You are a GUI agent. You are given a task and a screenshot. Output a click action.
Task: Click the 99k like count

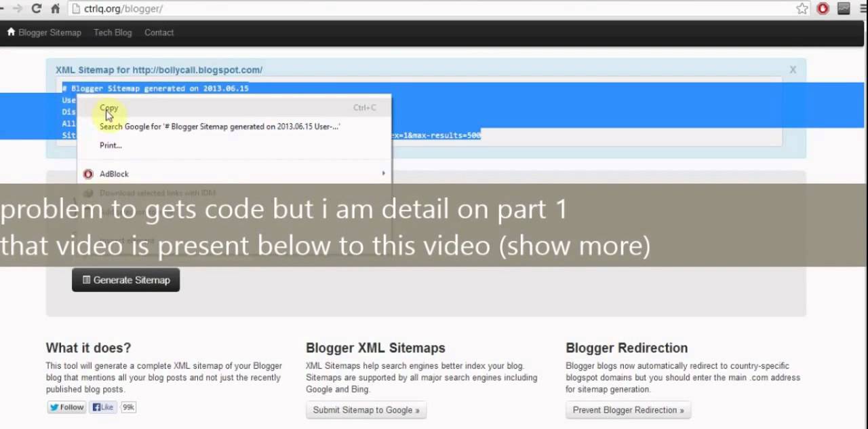[x=128, y=407]
